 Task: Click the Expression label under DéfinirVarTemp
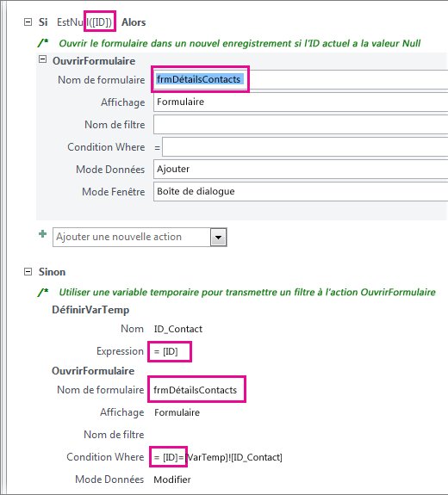[120, 351]
